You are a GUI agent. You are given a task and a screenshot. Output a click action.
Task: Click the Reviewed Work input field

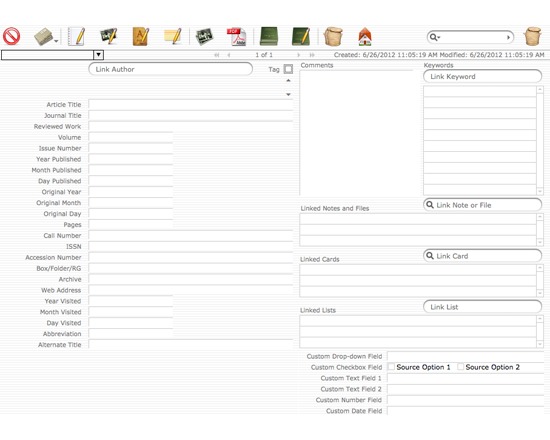191,126
